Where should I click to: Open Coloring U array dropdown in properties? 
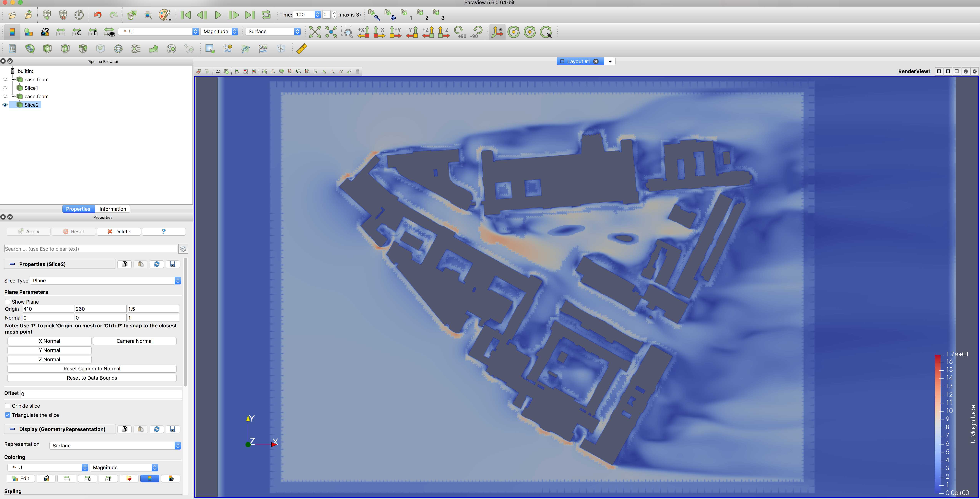point(48,468)
